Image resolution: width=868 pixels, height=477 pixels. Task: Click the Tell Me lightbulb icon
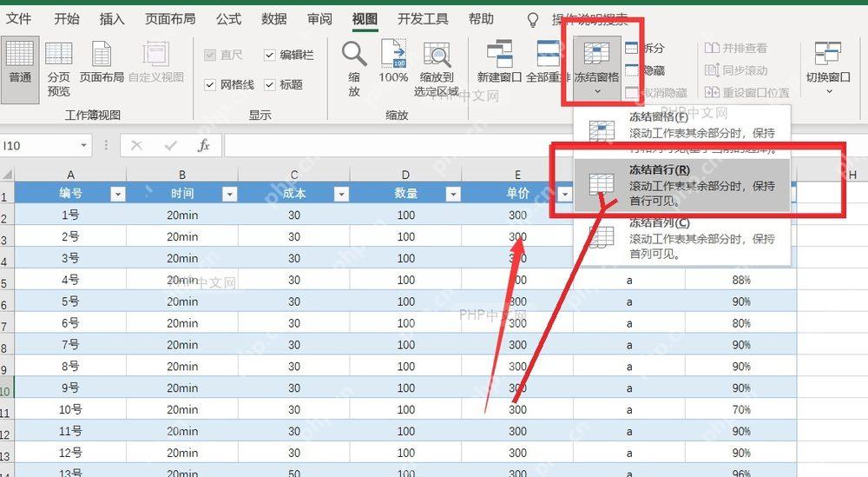533,20
